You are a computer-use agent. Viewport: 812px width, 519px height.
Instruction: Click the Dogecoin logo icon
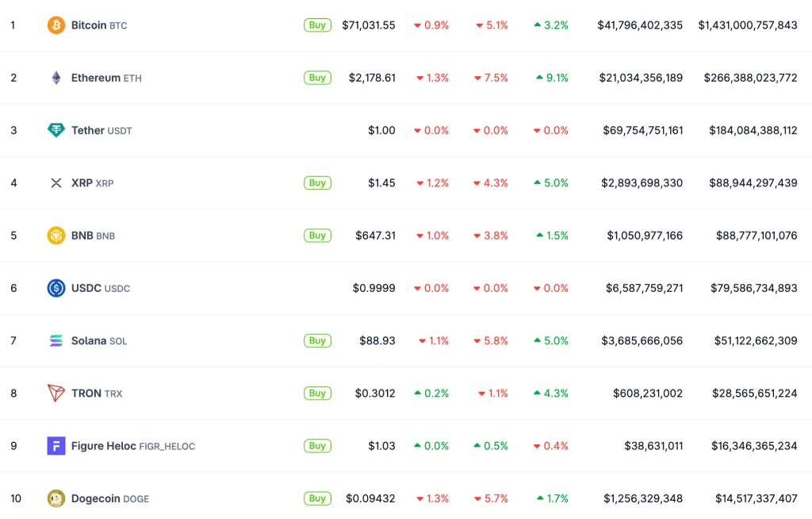(x=56, y=498)
